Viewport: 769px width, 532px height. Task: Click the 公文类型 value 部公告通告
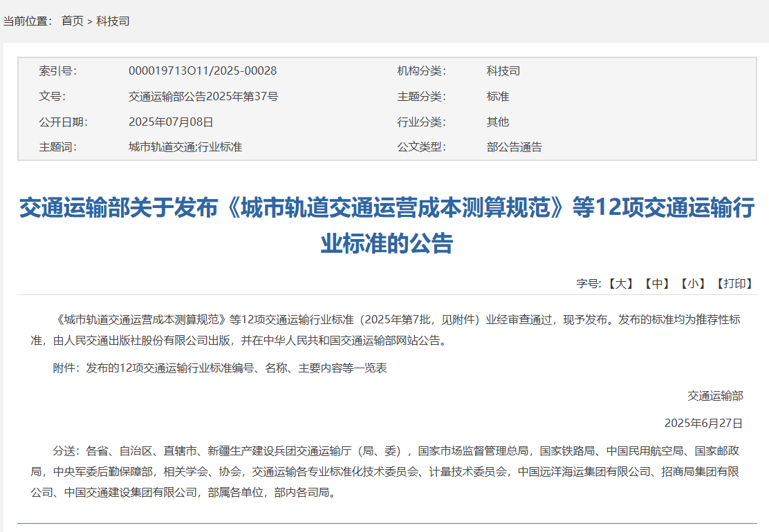point(515,147)
